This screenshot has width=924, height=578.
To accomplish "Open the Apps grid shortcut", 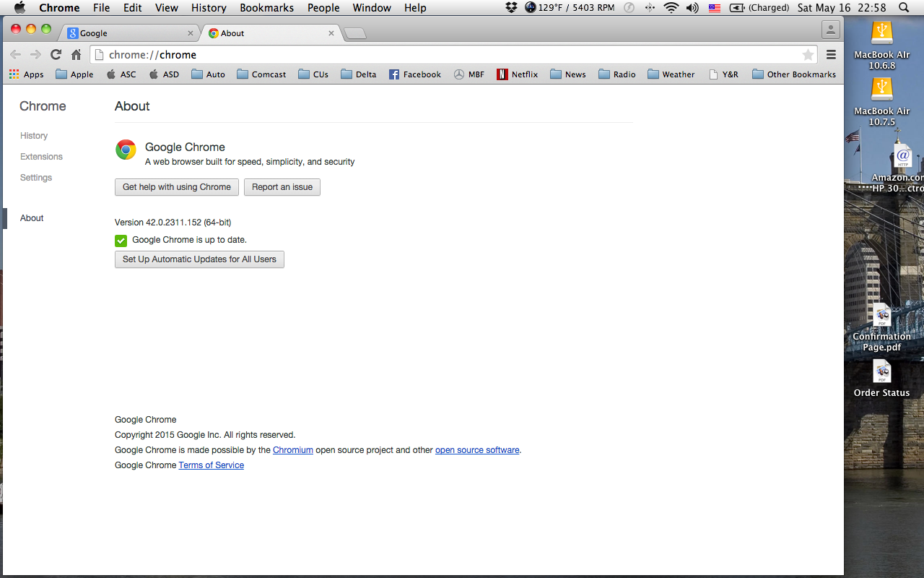I will pyautogui.click(x=26, y=74).
